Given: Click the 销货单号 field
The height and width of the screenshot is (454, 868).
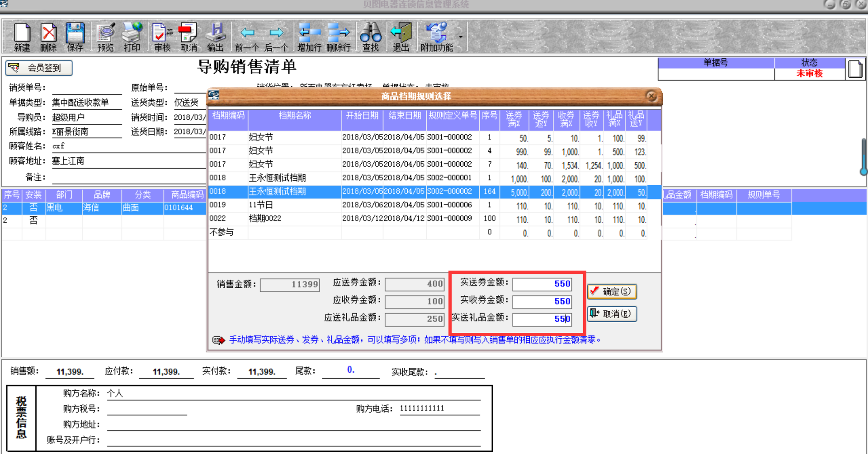Looking at the screenshot, I should (87, 88).
